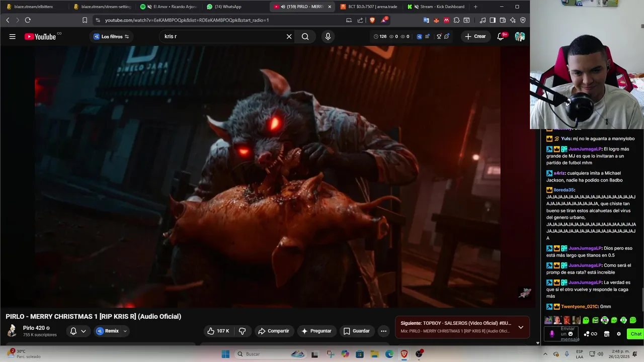Open the YouTube stats list icon with blue dot
644x362 pixels.
[x=427, y=36]
